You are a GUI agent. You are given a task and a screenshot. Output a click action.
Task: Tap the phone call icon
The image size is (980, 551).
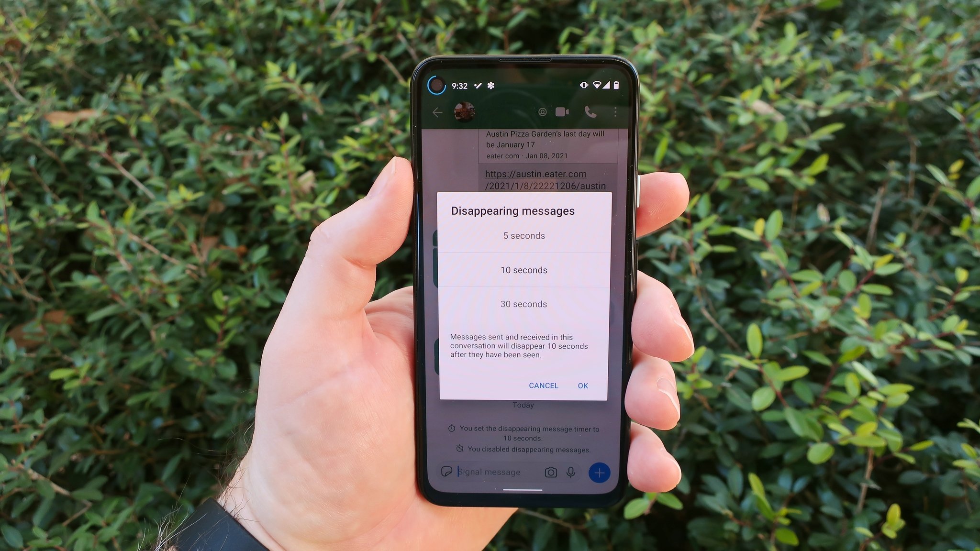590,111
